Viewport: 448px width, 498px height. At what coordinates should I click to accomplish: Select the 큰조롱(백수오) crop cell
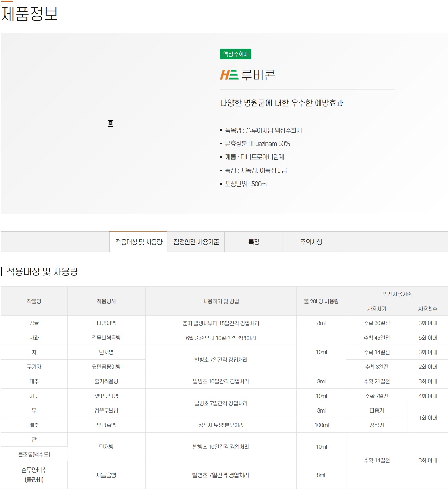(x=34, y=454)
